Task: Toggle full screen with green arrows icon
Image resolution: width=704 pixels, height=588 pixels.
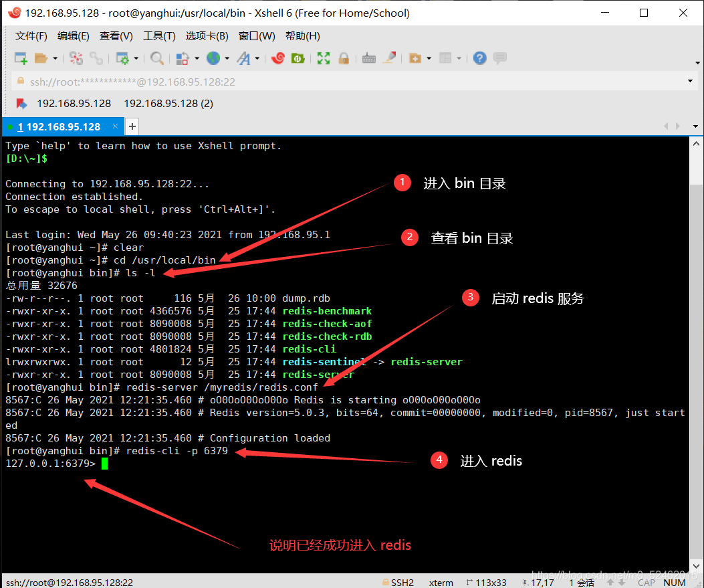Action: [x=324, y=58]
